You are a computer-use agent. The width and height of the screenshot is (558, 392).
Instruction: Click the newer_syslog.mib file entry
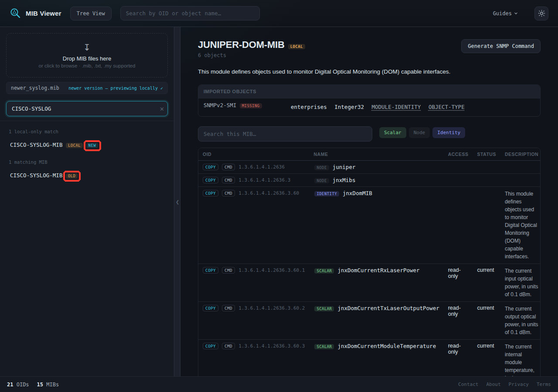point(87,88)
